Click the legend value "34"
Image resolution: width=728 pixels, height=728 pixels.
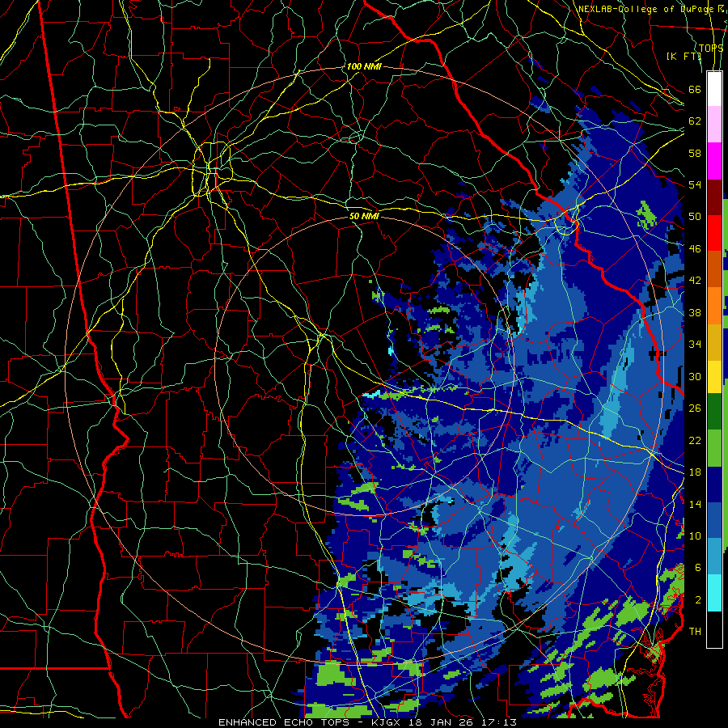click(x=695, y=344)
